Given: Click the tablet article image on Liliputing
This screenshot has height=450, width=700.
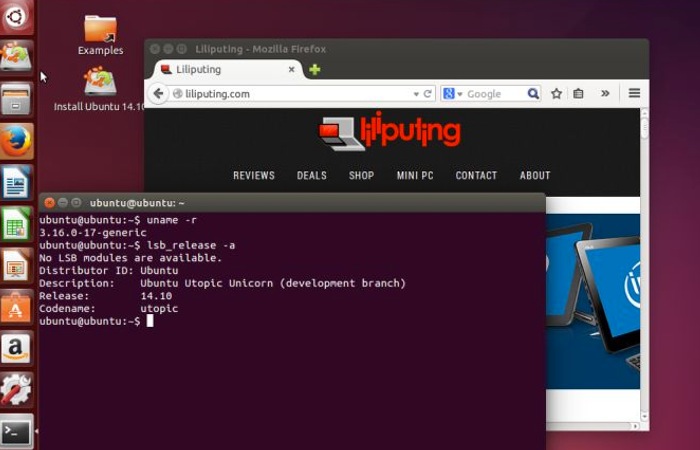Looking at the screenshot, I should [593, 301].
